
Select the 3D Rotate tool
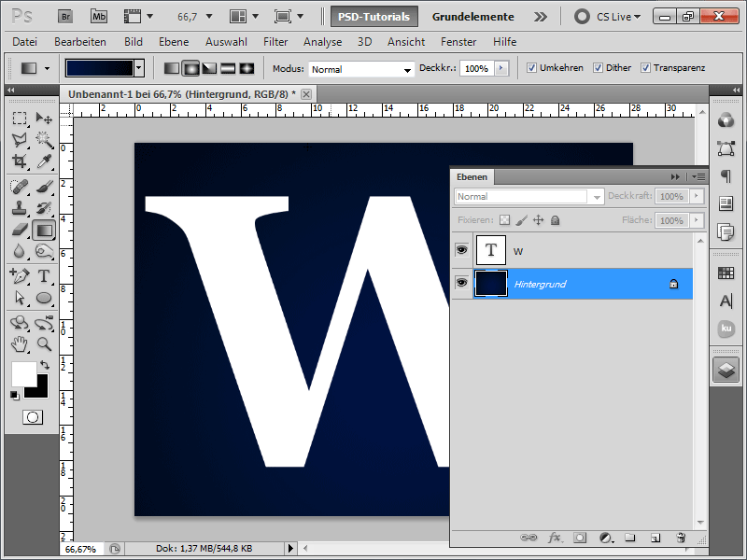point(20,323)
